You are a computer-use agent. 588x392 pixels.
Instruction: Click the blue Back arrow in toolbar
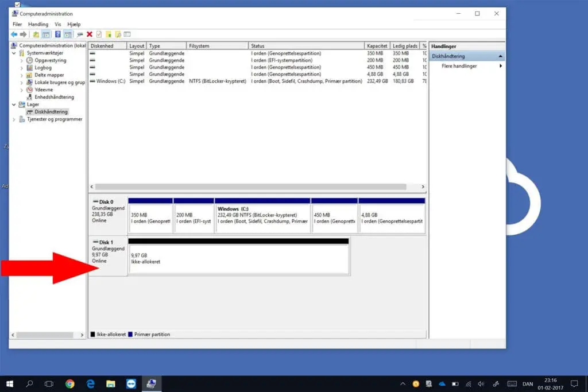click(14, 34)
